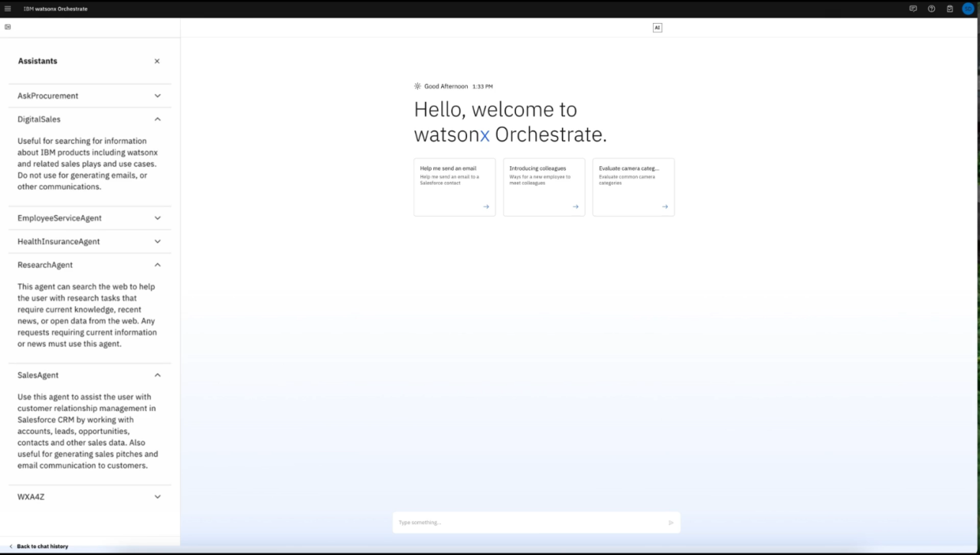
Task: Click the side panel toggle icon
Action: (8, 27)
